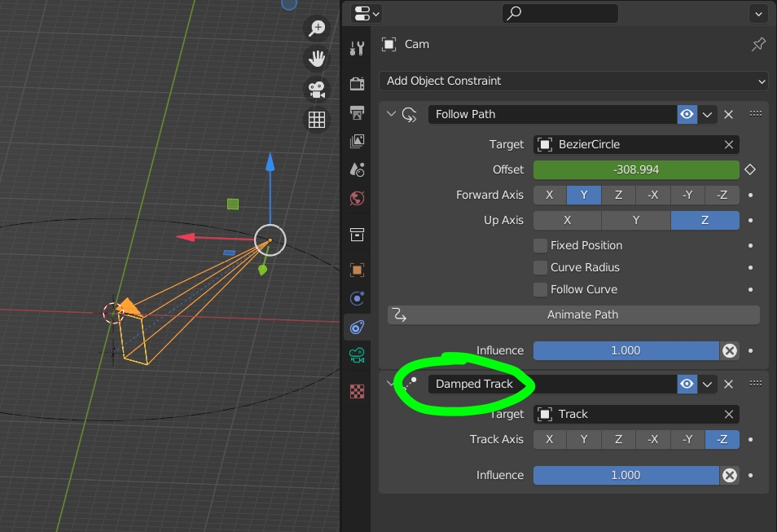The height and width of the screenshot is (532, 777).
Task: Click the hand Move View icon
Action: 316,58
